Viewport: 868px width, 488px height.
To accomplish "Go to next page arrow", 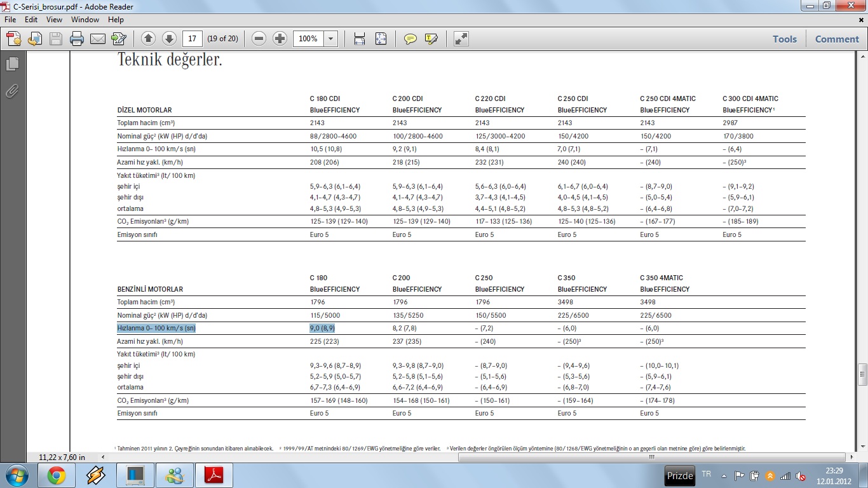I will [x=169, y=39].
